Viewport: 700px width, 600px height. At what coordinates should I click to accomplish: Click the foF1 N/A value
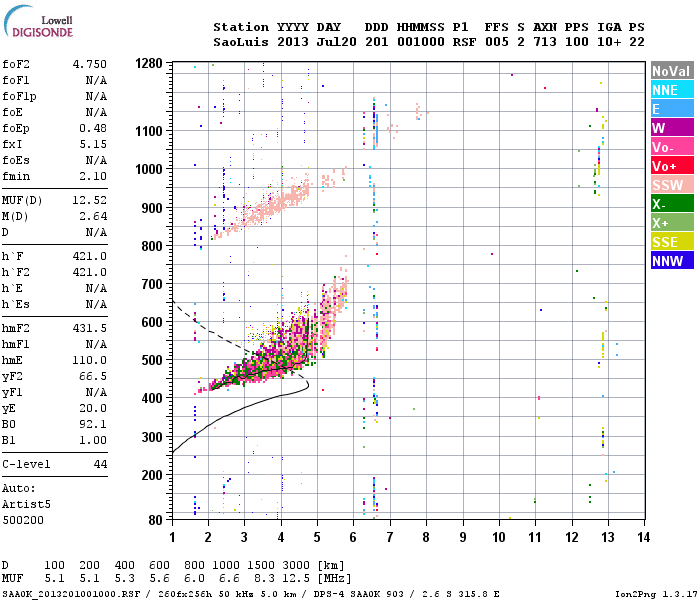pyautogui.click(x=96, y=80)
